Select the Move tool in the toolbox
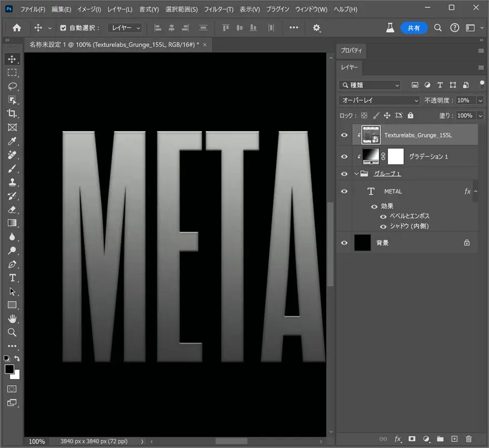The height and width of the screenshot is (448, 489). coord(12,59)
